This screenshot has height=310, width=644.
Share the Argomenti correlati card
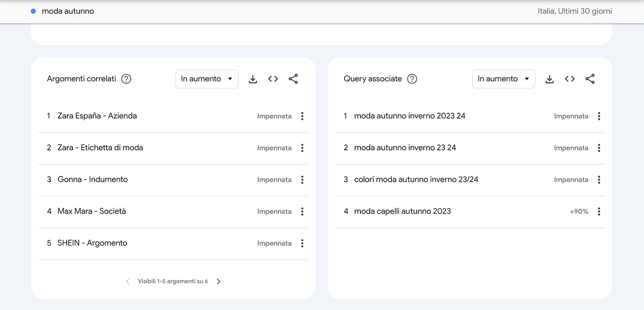click(293, 79)
